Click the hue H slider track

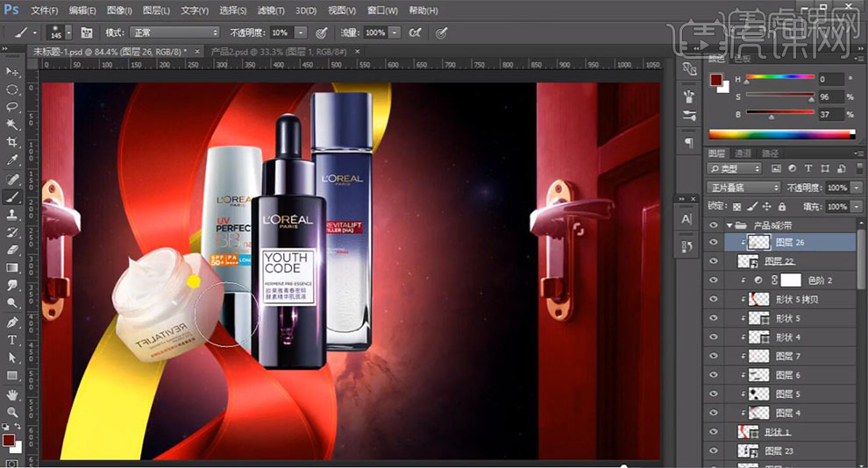[780, 77]
